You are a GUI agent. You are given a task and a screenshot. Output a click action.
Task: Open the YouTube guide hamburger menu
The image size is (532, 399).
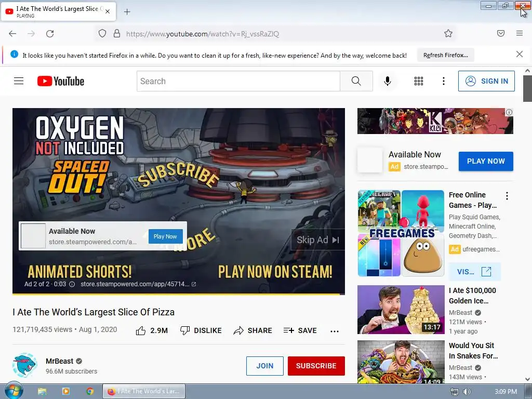pos(19,81)
